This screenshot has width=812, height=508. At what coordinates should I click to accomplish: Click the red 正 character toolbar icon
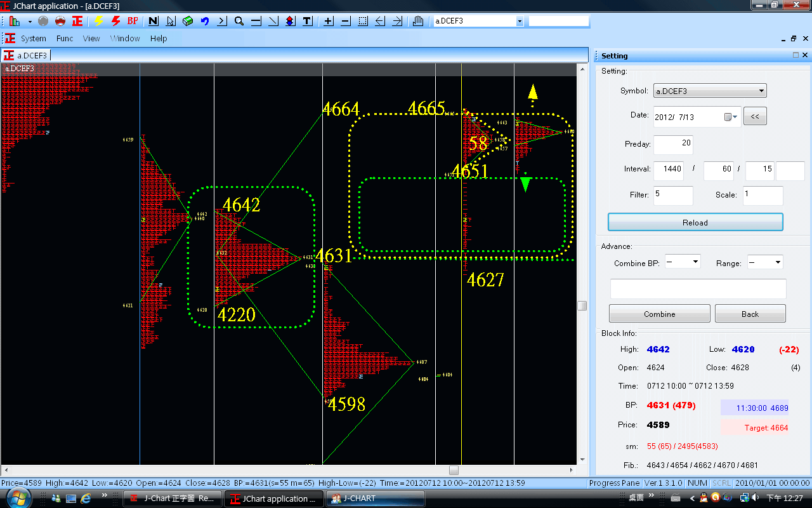[77, 21]
